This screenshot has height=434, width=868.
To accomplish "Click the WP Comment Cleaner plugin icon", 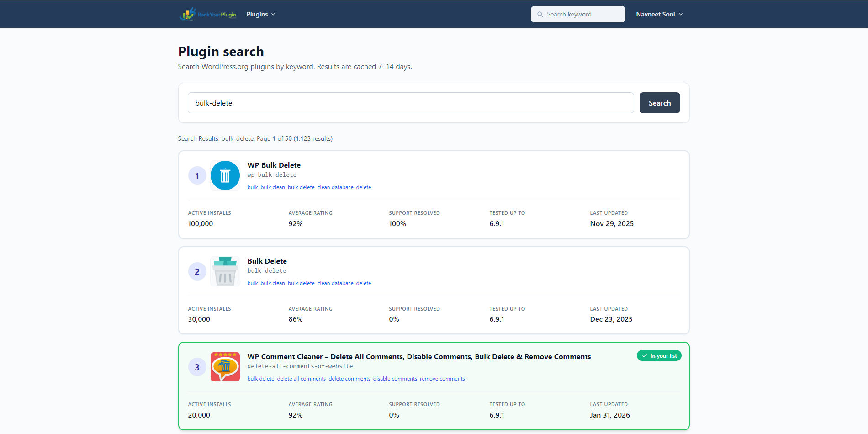I will coord(225,367).
